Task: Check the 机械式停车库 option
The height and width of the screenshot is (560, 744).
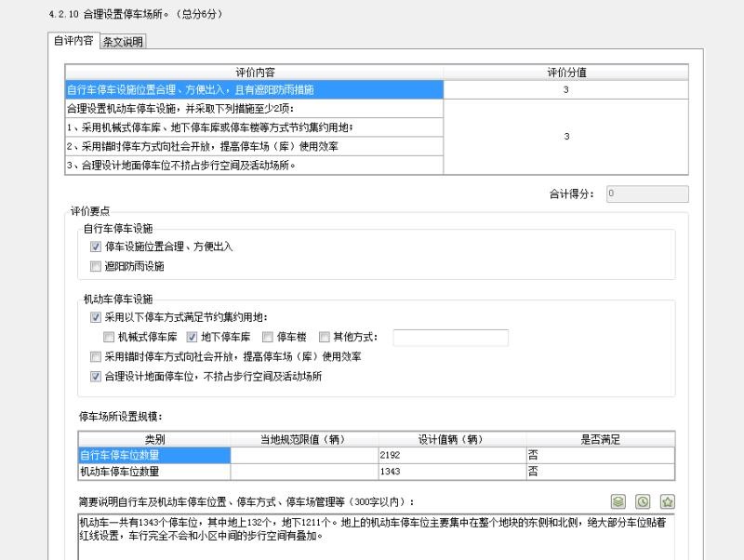Action: [x=109, y=337]
